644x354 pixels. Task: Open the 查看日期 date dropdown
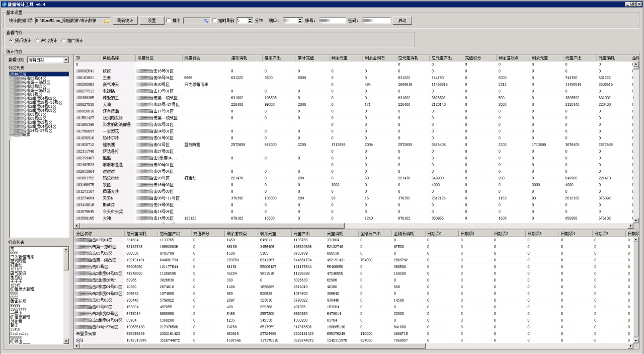pyautogui.click(x=65, y=60)
